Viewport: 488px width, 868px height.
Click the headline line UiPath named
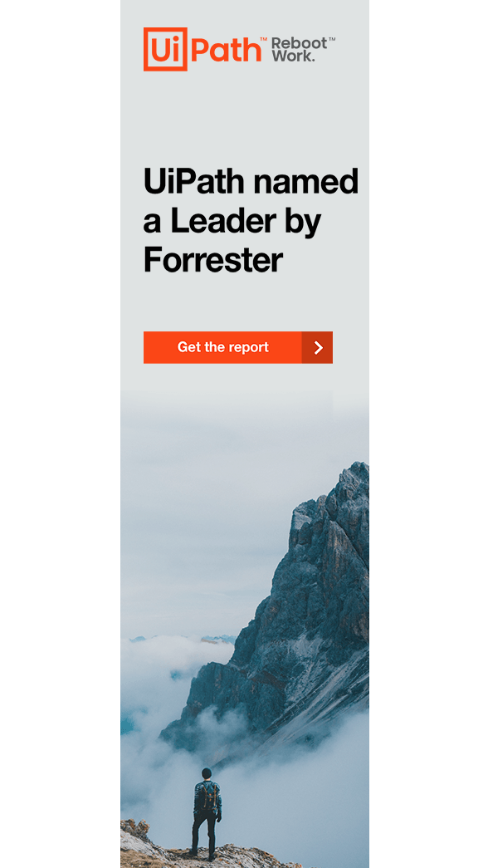click(x=251, y=181)
